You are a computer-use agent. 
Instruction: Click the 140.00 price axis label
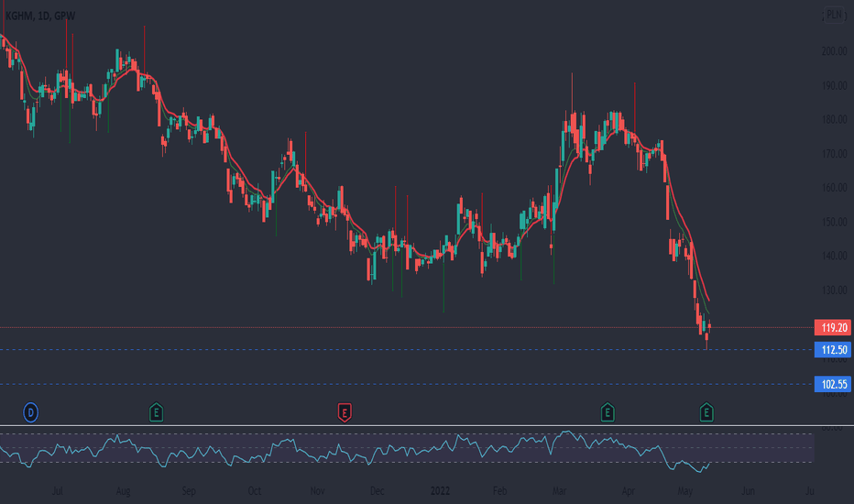click(834, 256)
